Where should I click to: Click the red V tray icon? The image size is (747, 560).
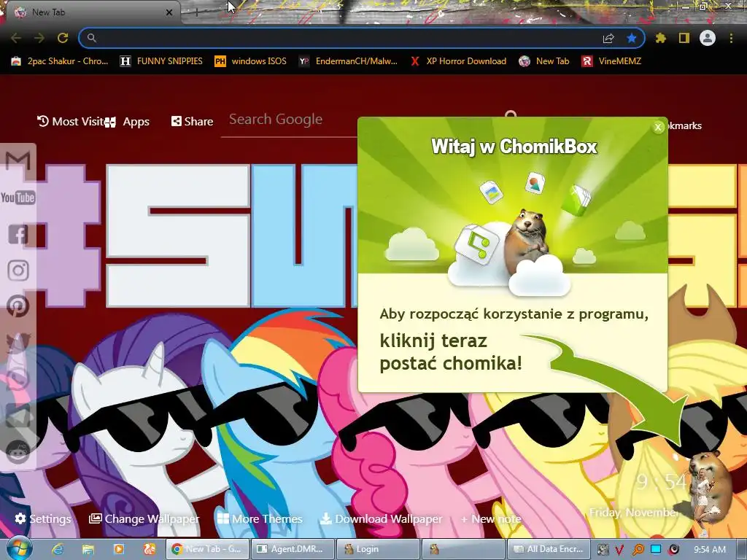(x=619, y=550)
